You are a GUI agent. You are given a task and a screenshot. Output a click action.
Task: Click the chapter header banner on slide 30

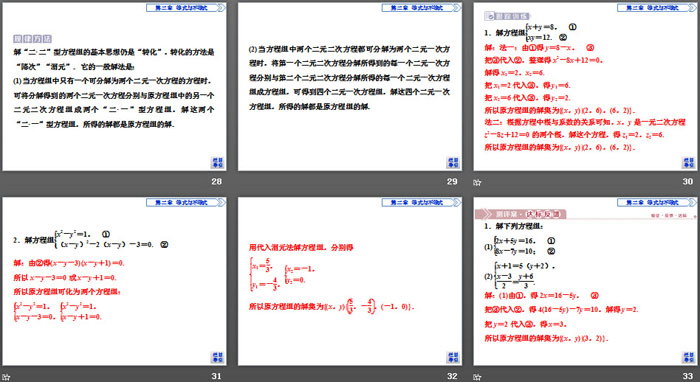657,8
